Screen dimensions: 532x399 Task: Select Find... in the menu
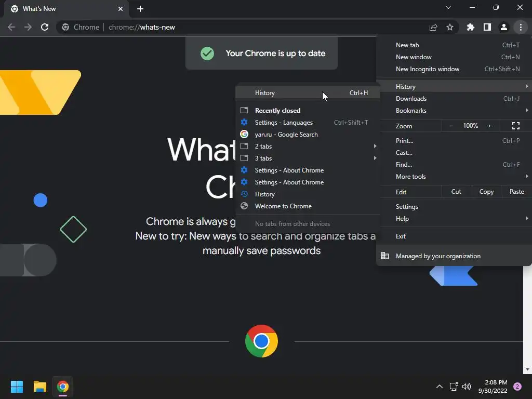(x=455, y=165)
